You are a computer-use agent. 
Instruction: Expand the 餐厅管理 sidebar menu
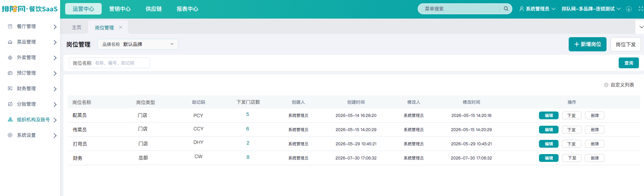[55, 27]
